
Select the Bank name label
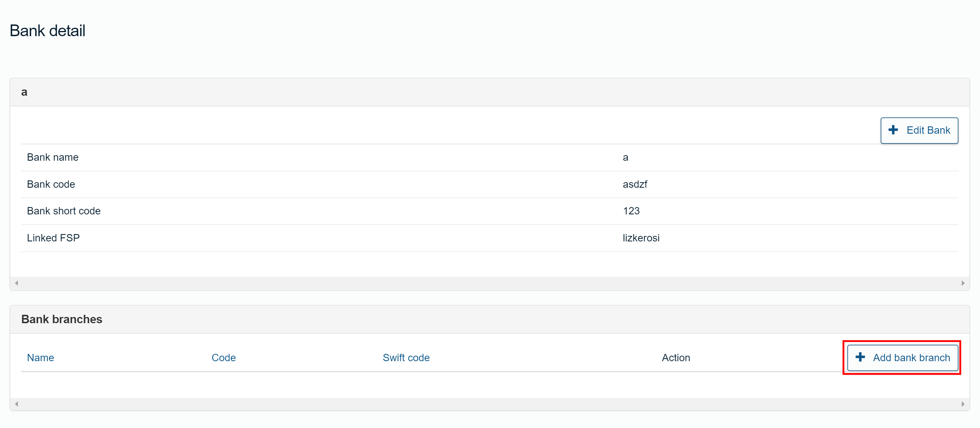[53, 157]
